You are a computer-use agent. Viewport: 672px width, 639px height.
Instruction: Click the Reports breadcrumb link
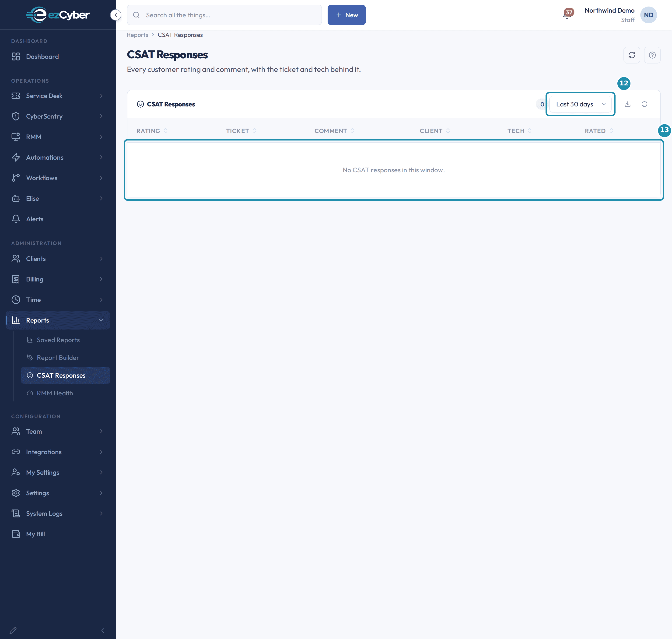137,35
